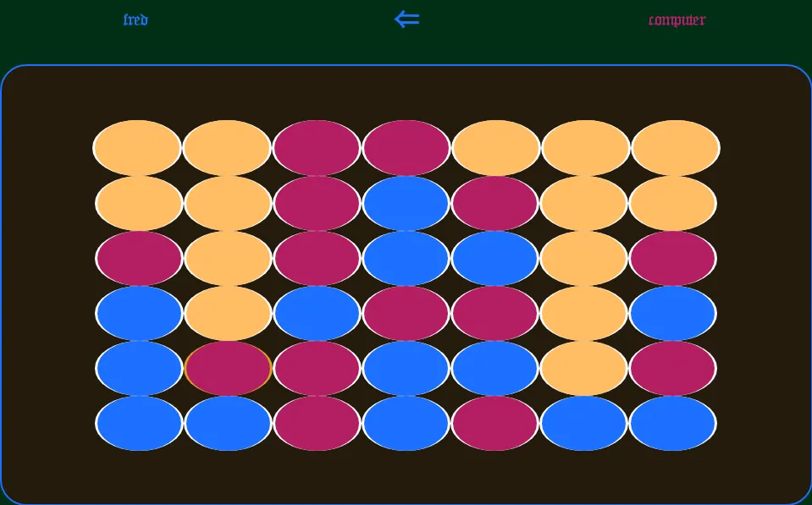Click the orange-outlined crimson disc in column two
Viewport: 812px width, 505px height.
[228, 369]
